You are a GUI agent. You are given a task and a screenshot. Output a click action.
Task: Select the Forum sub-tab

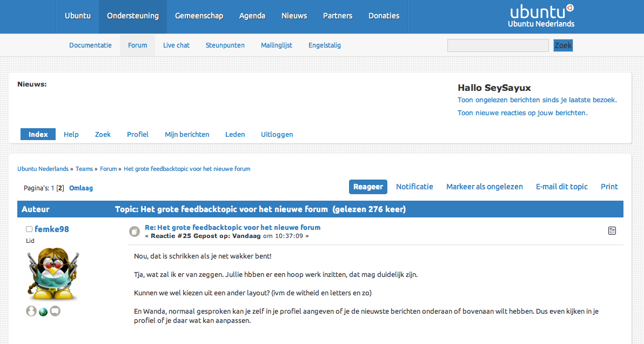[x=137, y=45]
